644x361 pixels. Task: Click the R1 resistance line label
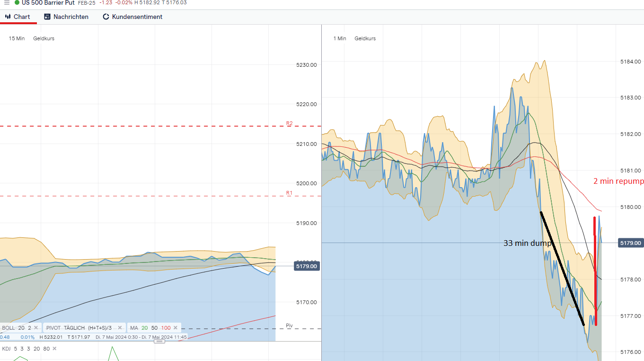click(x=289, y=193)
